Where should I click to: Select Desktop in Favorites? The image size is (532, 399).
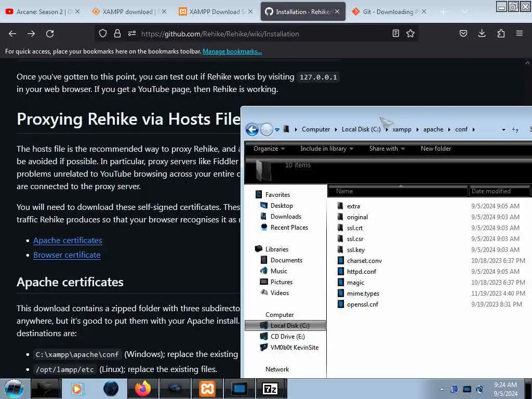[x=281, y=206]
